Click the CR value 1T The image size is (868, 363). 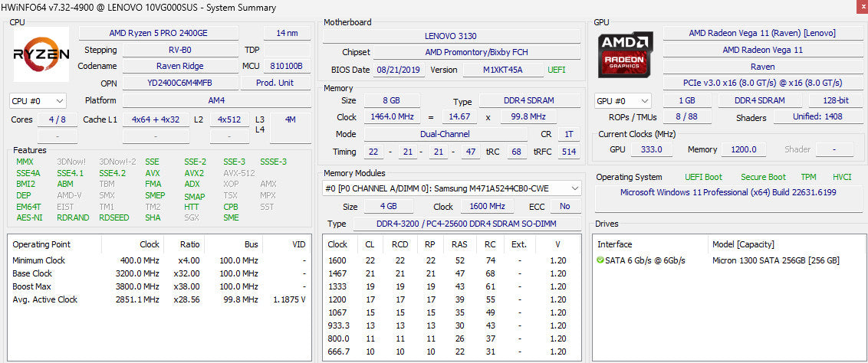click(569, 134)
